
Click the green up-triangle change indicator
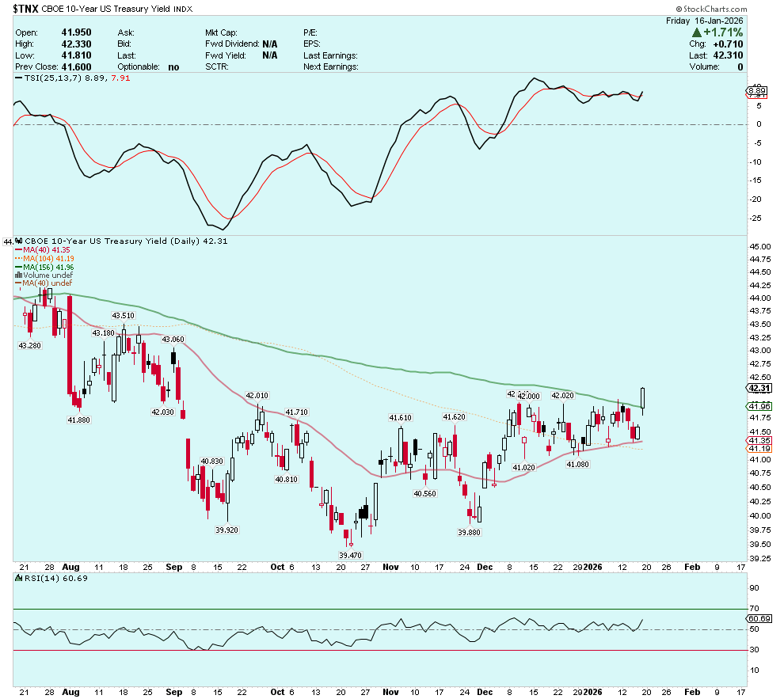[697, 32]
